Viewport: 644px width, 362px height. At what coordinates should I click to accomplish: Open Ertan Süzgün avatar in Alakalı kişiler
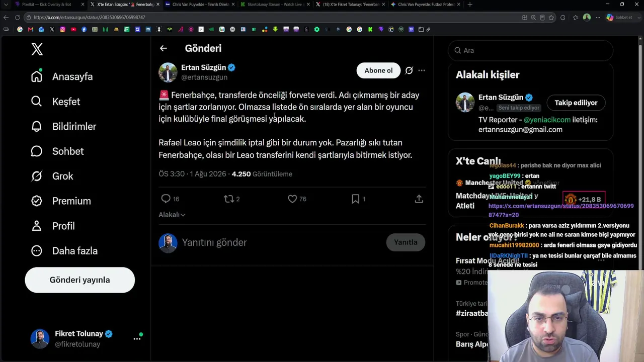[x=465, y=102]
